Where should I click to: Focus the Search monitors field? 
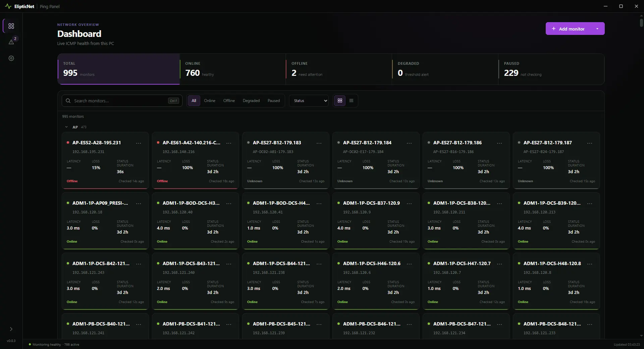pos(122,101)
